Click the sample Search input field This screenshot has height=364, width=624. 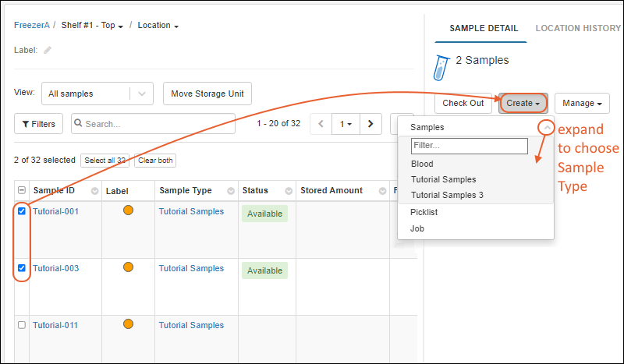click(158, 124)
